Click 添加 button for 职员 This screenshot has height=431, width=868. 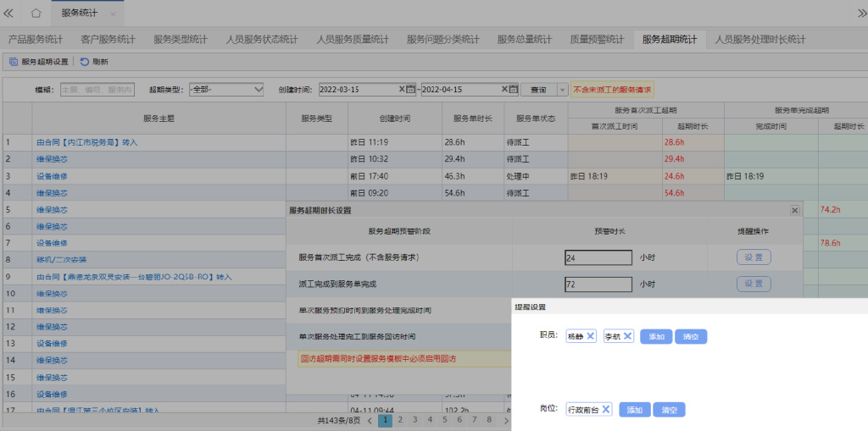click(656, 336)
